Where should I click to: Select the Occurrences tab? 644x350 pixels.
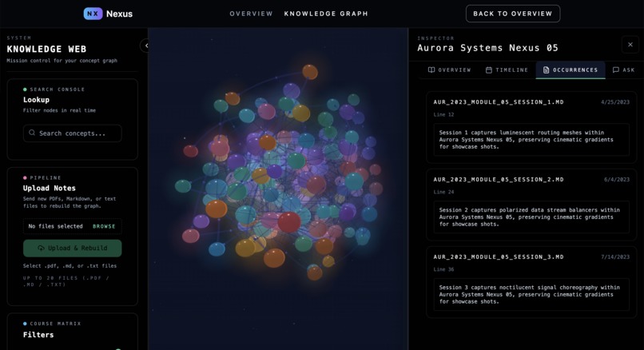coord(570,70)
